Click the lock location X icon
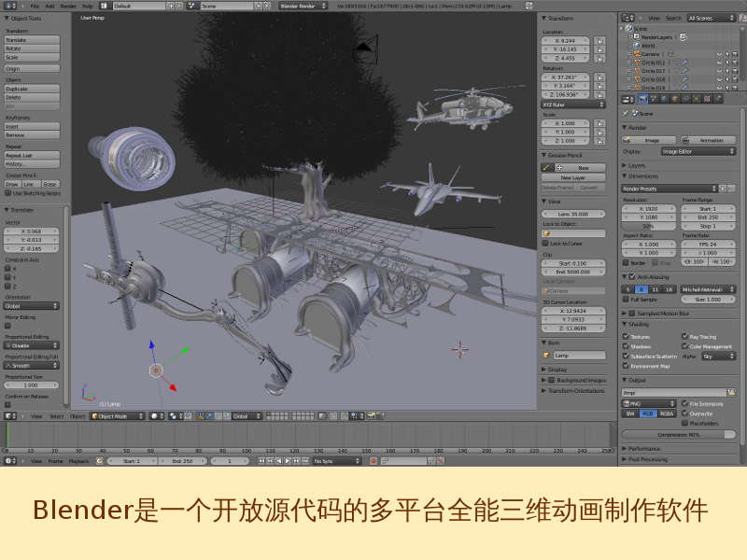The image size is (747, 560). point(599,41)
